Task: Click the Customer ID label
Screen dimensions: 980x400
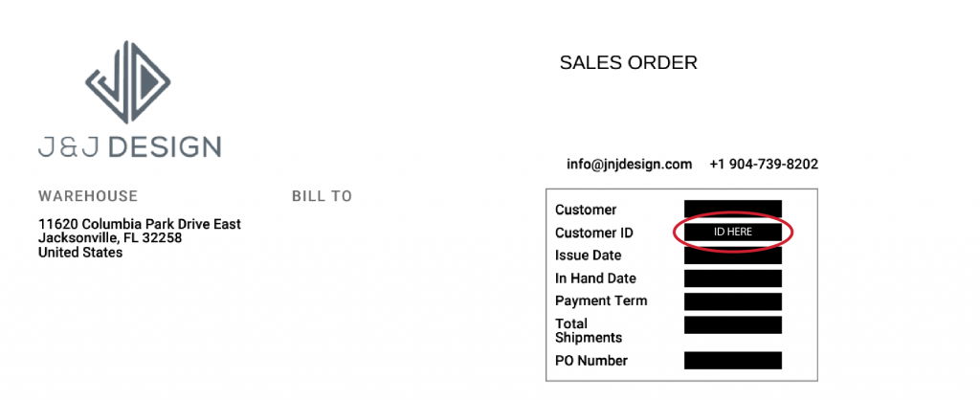Action: click(593, 233)
